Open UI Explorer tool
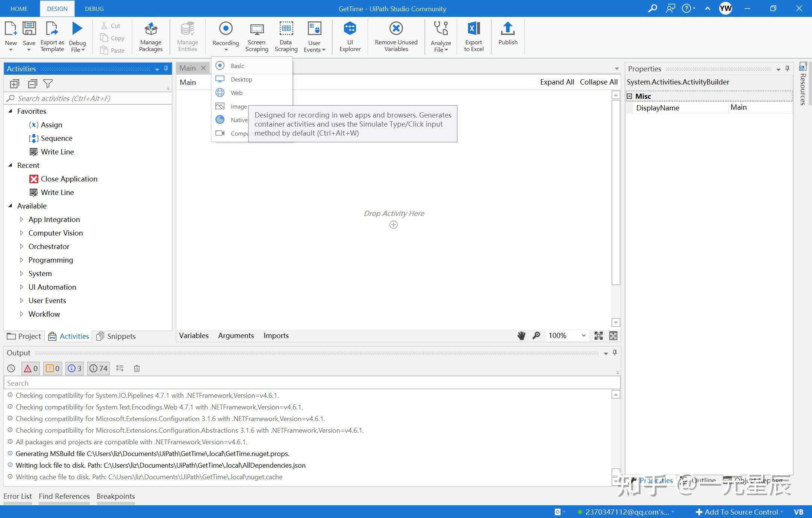The image size is (812, 518). click(350, 36)
